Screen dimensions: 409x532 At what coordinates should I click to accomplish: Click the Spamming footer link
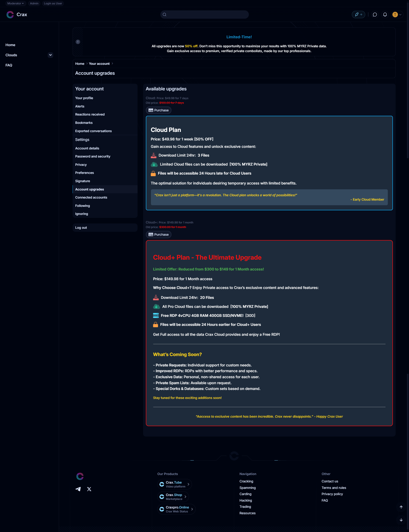click(247, 488)
